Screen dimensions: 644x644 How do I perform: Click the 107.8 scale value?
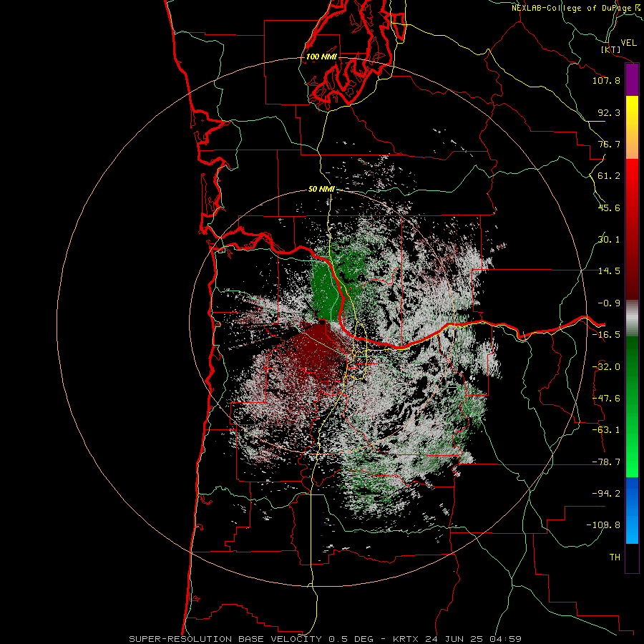point(606,80)
